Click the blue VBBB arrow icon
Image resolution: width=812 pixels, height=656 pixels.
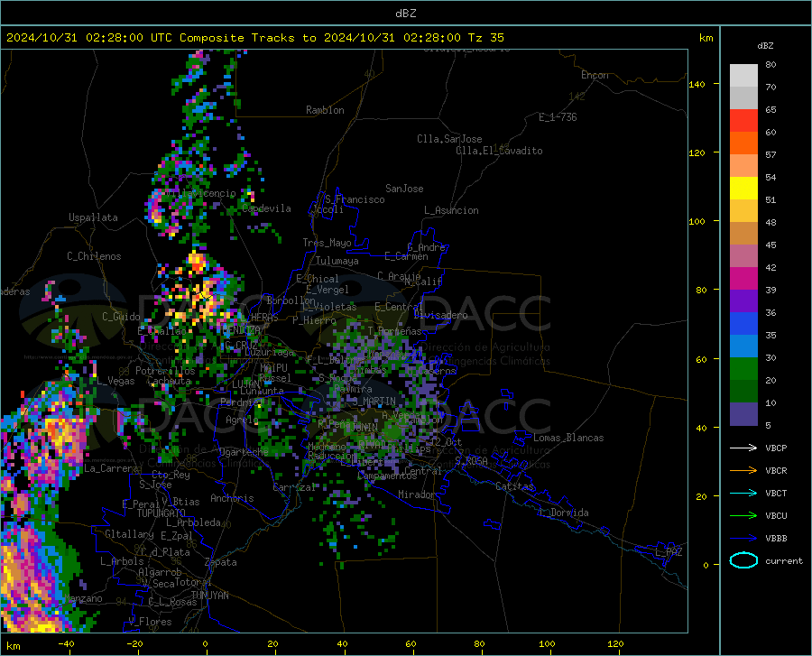(x=743, y=539)
